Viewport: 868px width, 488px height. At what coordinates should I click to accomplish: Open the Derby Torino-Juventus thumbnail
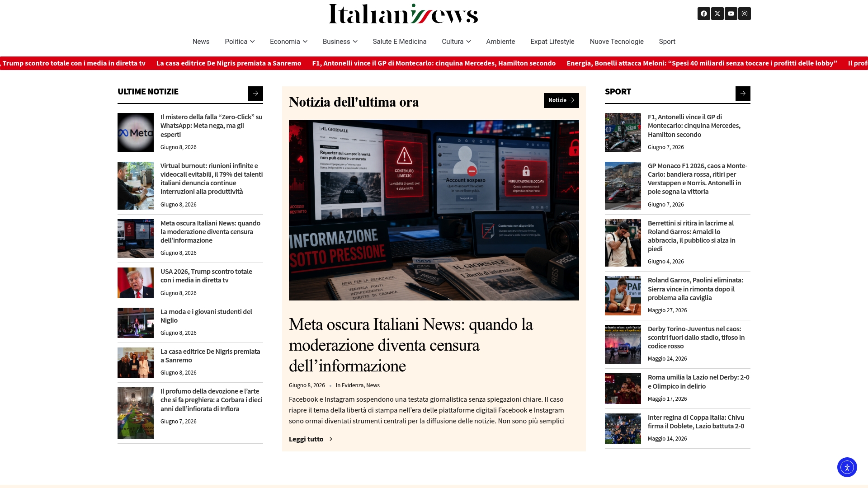[623, 344]
